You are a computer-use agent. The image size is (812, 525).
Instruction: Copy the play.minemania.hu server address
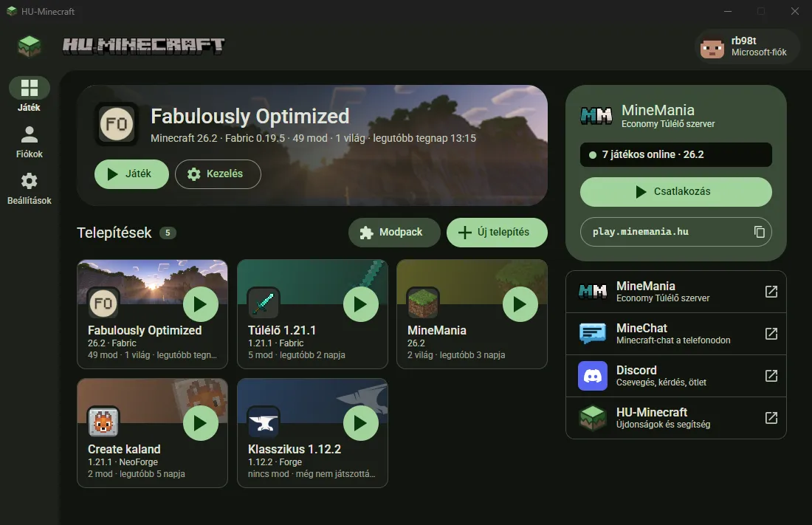(759, 232)
